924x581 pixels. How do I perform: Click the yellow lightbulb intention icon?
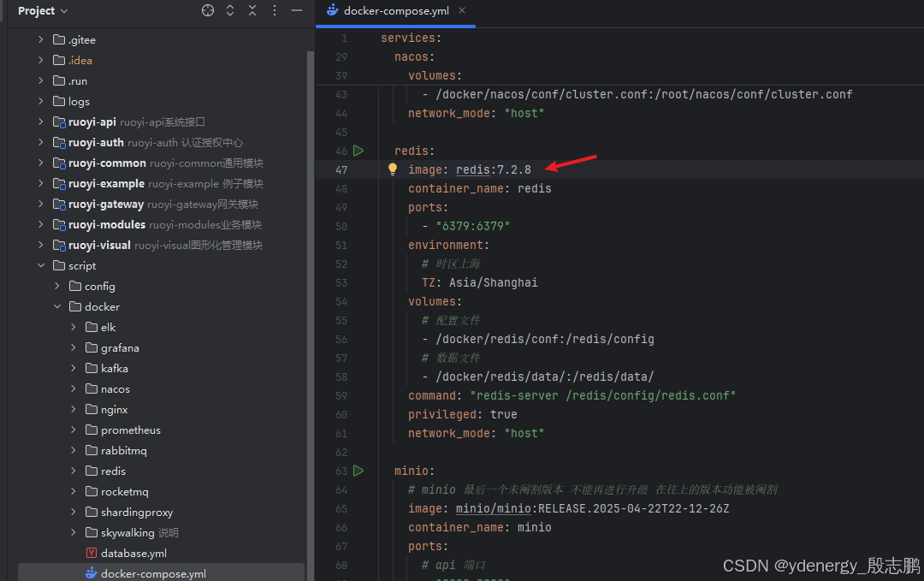(x=393, y=169)
